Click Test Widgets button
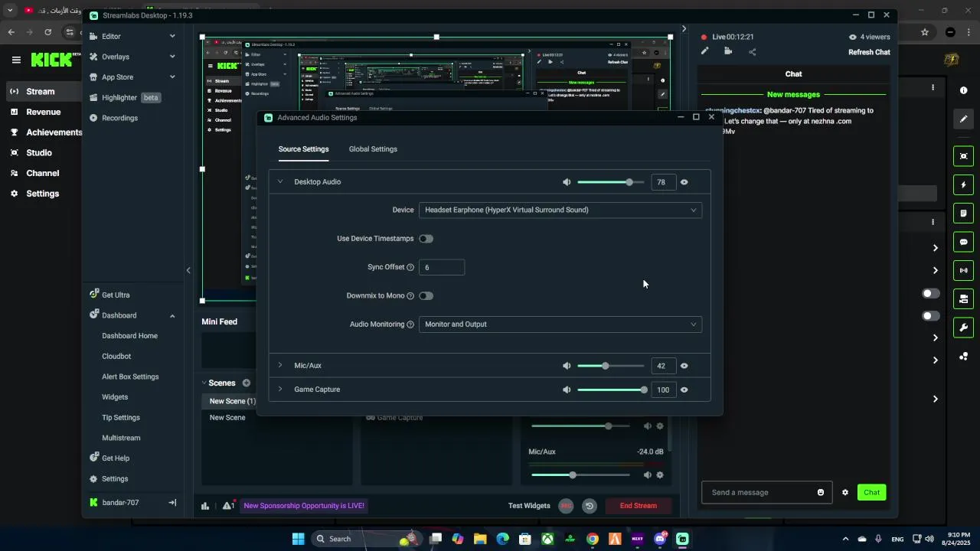This screenshot has height=551, width=980. (x=529, y=506)
